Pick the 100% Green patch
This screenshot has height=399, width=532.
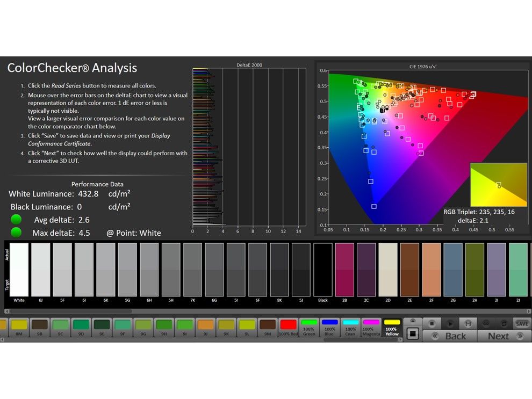pos(309,328)
